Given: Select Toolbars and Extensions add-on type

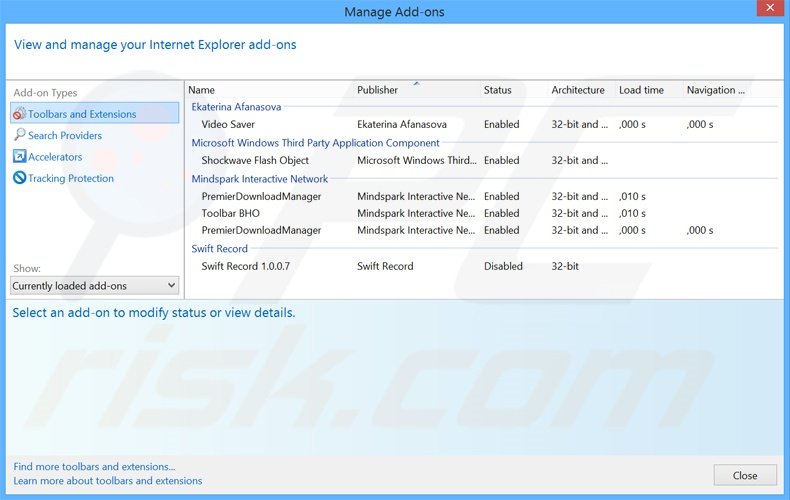Looking at the screenshot, I should (x=95, y=113).
